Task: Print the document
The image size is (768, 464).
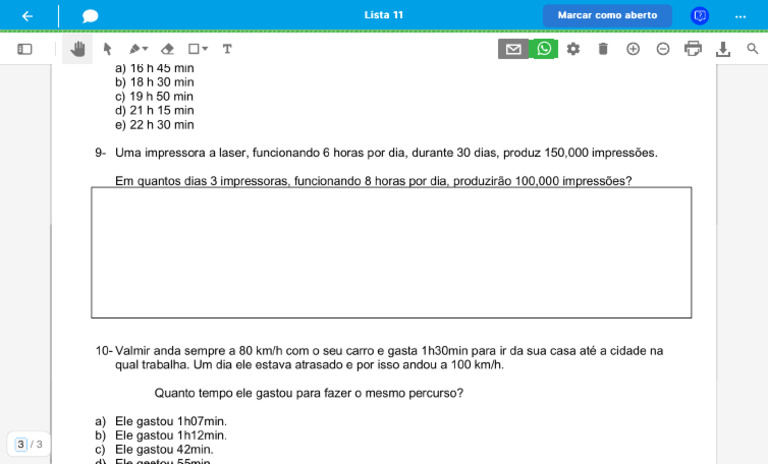Action: pos(693,49)
